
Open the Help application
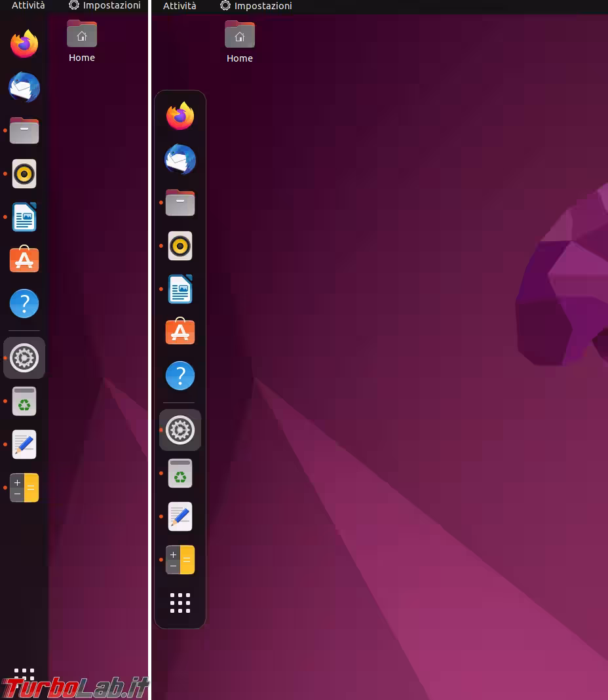(180, 376)
